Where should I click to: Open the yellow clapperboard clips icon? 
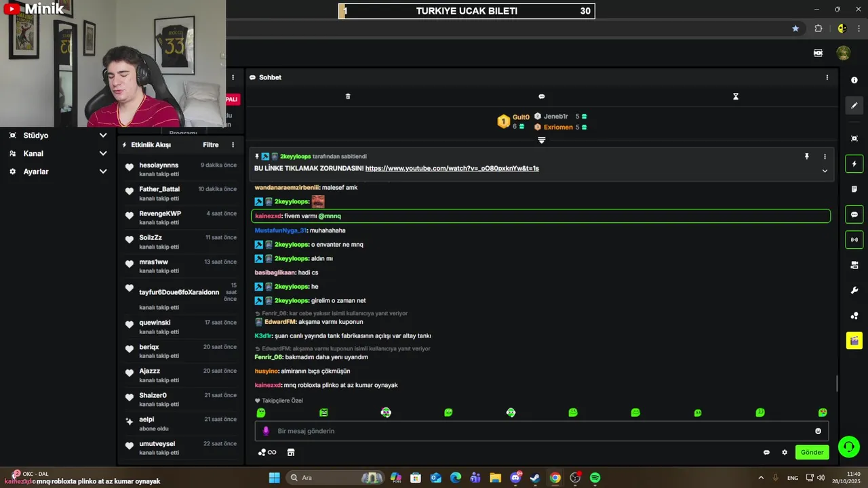click(854, 340)
